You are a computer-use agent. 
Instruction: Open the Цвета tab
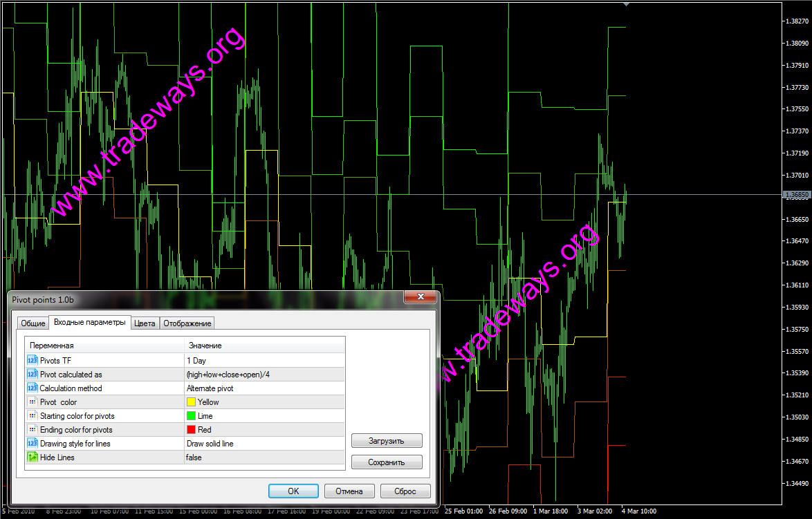145,323
